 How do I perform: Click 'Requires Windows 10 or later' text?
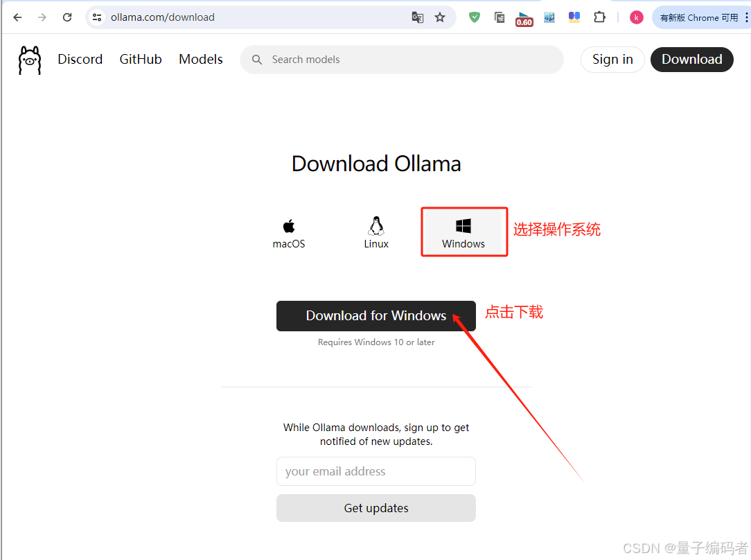[376, 342]
